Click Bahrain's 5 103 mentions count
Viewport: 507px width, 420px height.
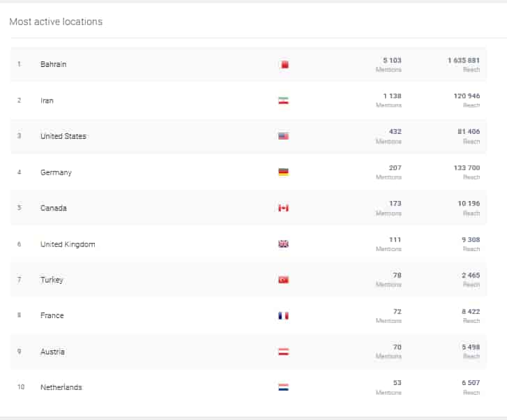point(392,61)
